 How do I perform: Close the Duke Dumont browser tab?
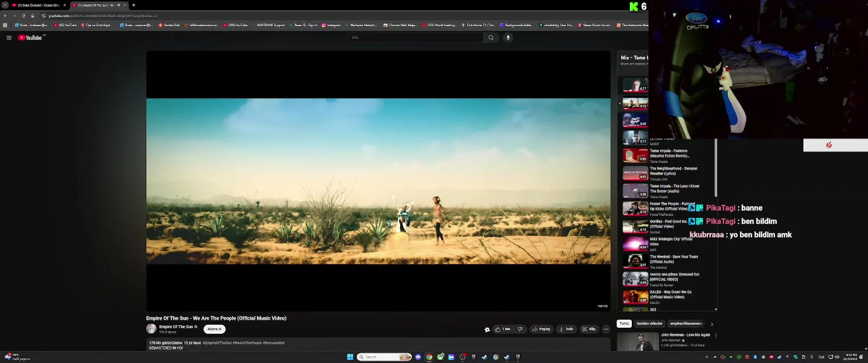click(65, 5)
